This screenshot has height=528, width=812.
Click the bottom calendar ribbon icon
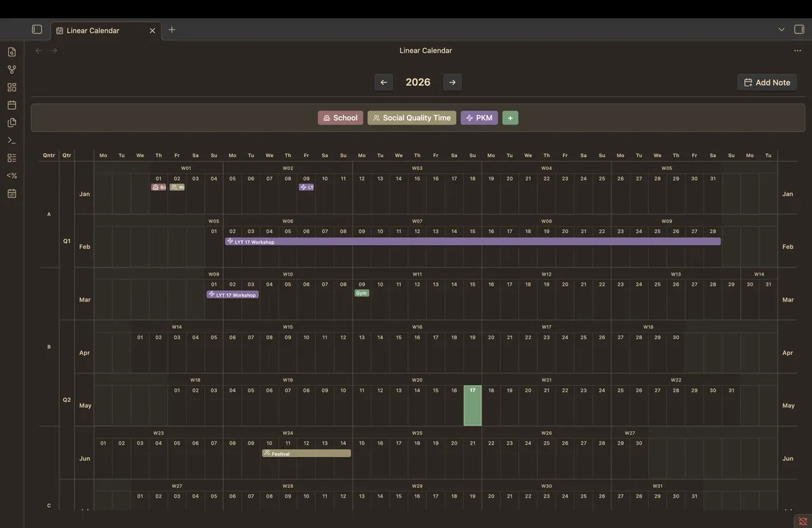[x=12, y=194]
